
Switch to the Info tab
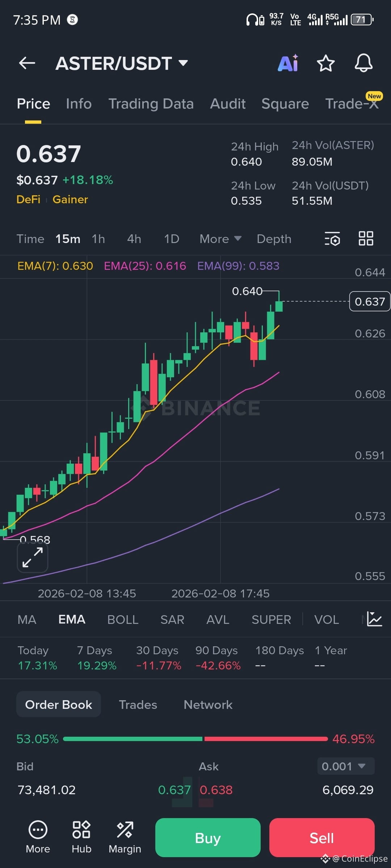(x=79, y=104)
